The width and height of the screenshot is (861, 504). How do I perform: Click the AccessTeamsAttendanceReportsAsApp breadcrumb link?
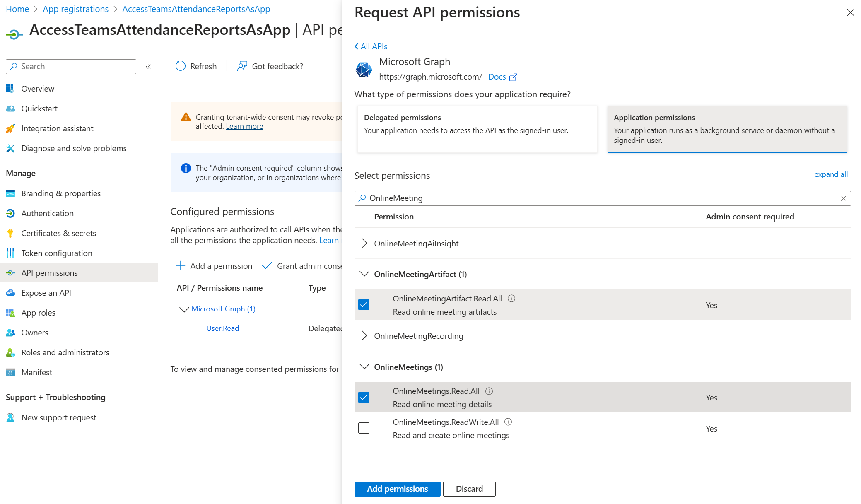click(196, 9)
